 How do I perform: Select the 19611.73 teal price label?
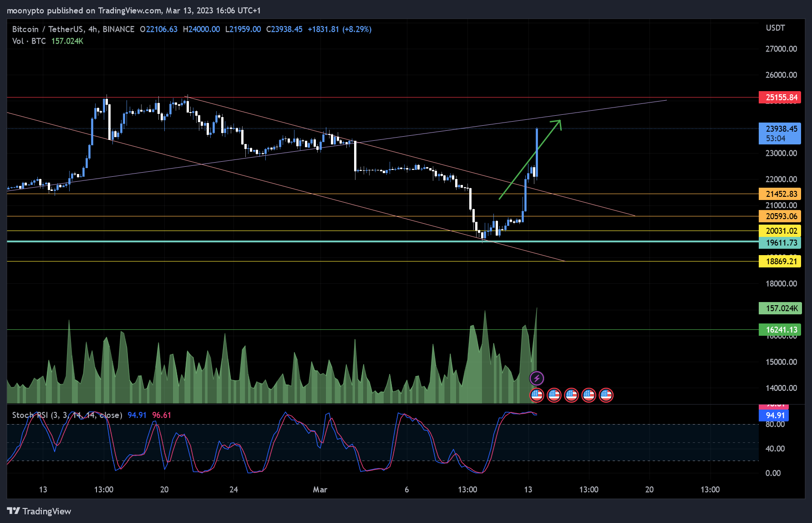[x=780, y=243]
